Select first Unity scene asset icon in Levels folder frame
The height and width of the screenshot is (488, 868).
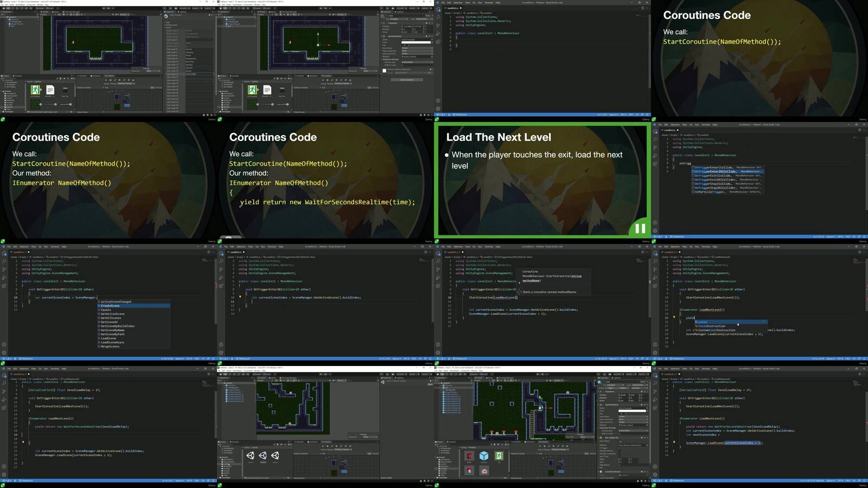tap(250, 455)
